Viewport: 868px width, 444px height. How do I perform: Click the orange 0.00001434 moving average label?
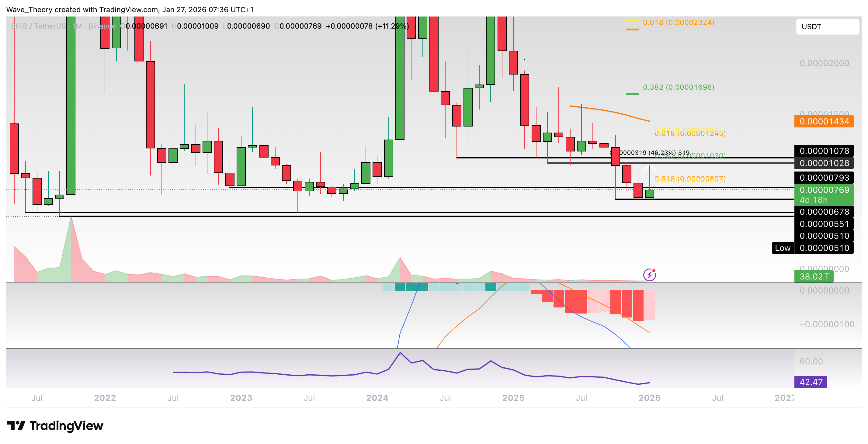pos(824,122)
